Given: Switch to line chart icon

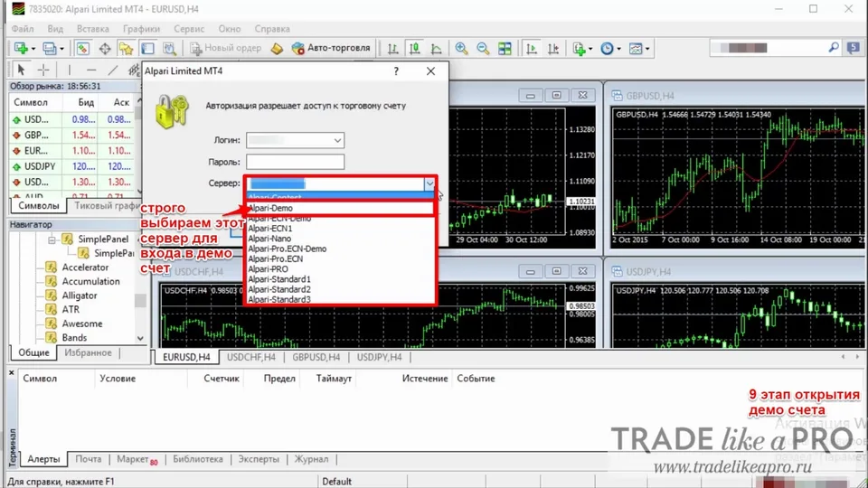Looking at the screenshot, I should coord(436,48).
